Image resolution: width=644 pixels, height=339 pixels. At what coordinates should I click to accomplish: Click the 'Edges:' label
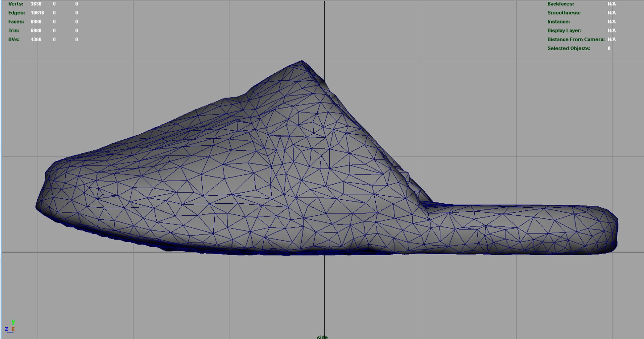click(x=16, y=13)
